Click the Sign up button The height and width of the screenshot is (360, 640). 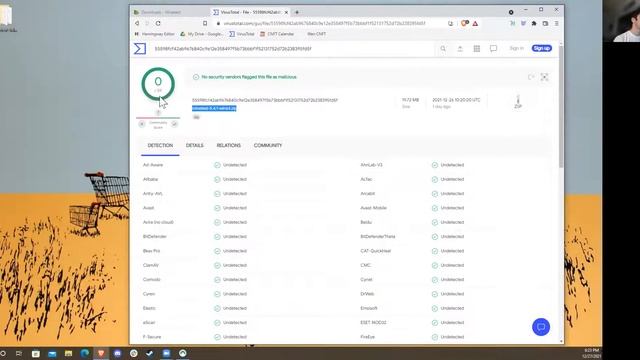click(x=542, y=48)
